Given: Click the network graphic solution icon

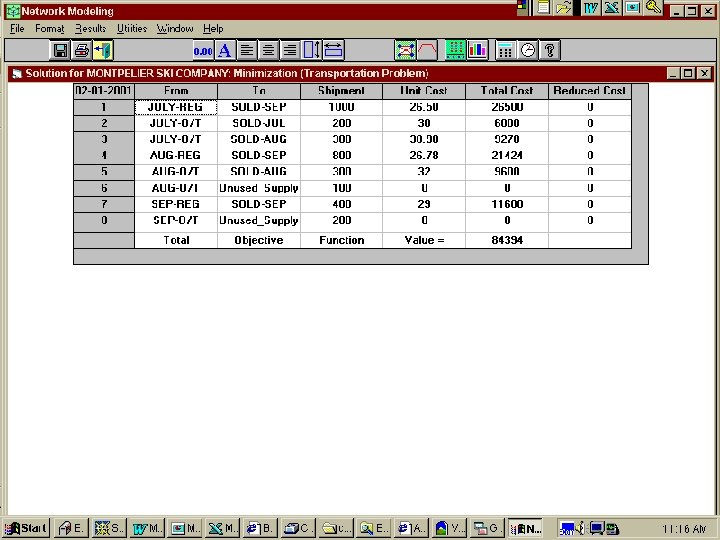Looking at the screenshot, I should (x=405, y=50).
